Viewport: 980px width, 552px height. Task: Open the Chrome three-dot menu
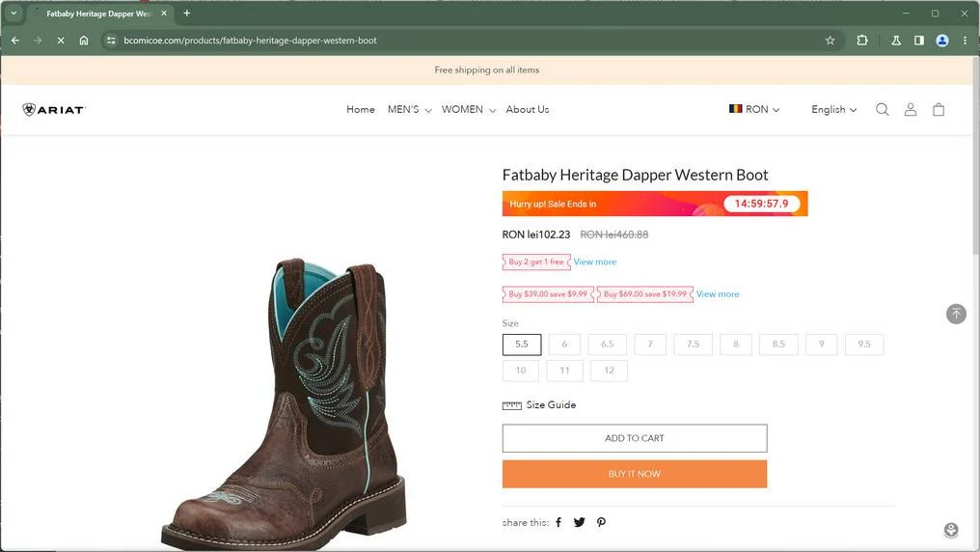pyautogui.click(x=965, y=40)
